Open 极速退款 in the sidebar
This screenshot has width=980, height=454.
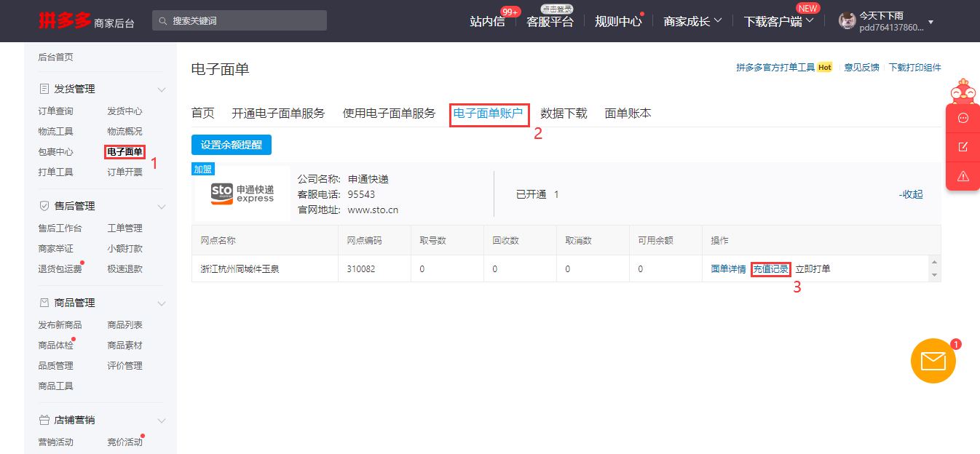pyautogui.click(x=125, y=269)
